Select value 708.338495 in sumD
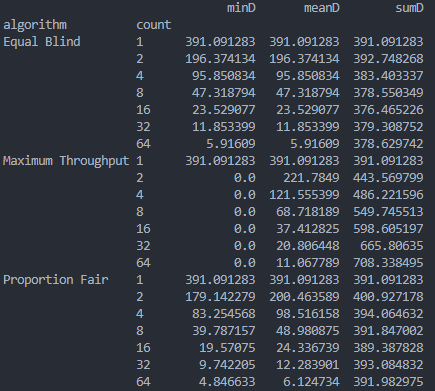The height and width of the screenshot is (391, 435). (388, 263)
